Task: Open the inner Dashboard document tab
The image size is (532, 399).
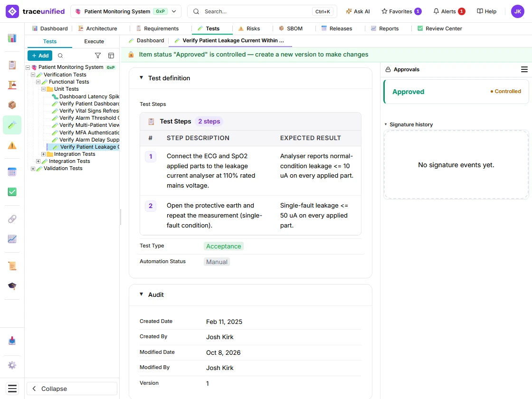Action: coord(147,40)
